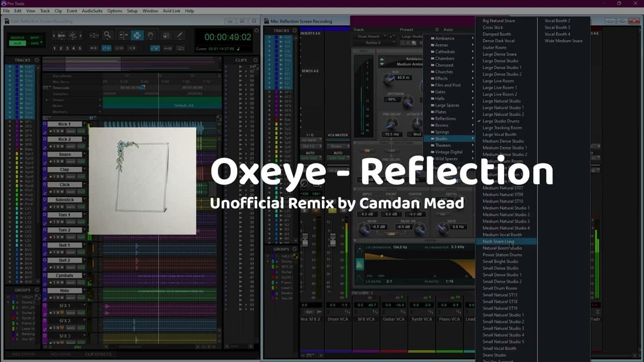The width and height of the screenshot is (644, 362).
Task: Solo the Bell 1 track
Action: [x=57, y=252]
